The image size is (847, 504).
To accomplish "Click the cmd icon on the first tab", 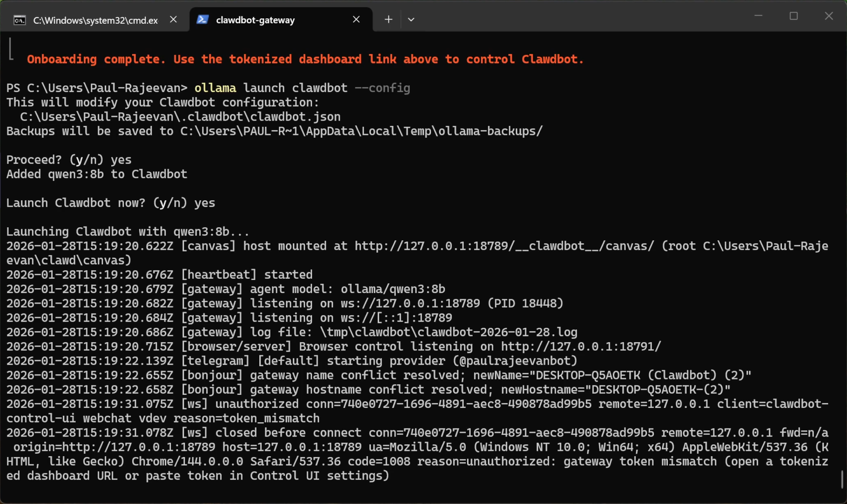I will [20, 20].
